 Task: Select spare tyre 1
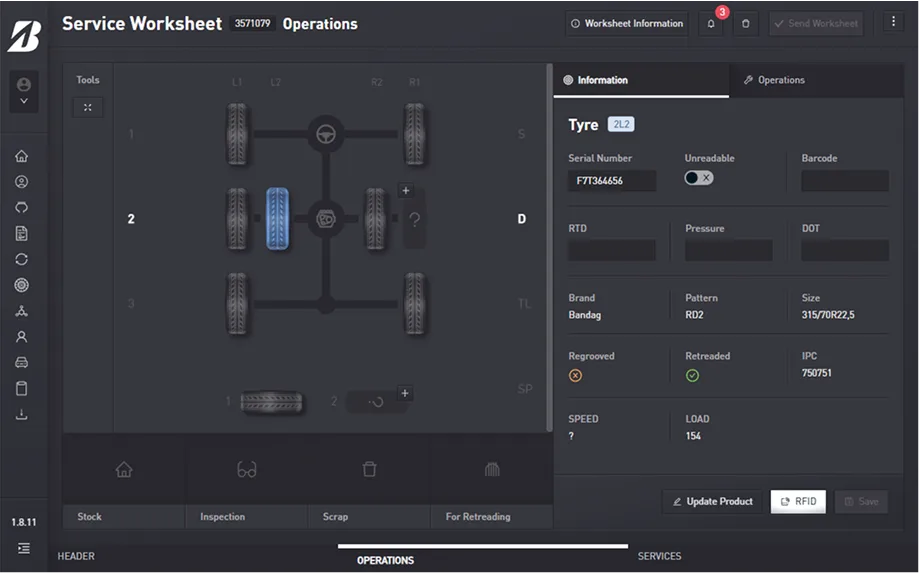point(271,402)
